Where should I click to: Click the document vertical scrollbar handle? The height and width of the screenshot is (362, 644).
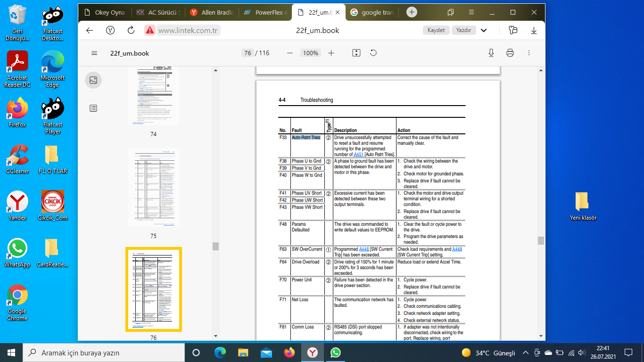[x=541, y=240]
